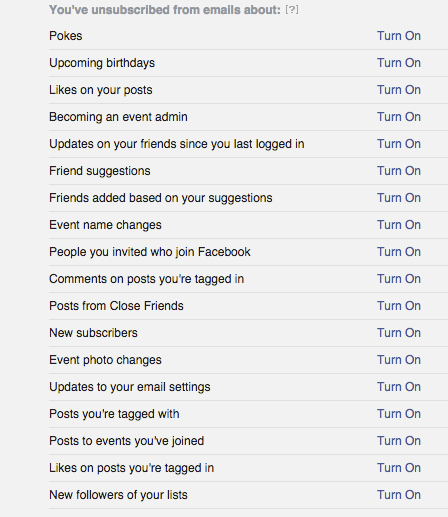This screenshot has width=448, height=517.
Task: Turn on People you invited who join Facebook
Action: pos(399,252)
